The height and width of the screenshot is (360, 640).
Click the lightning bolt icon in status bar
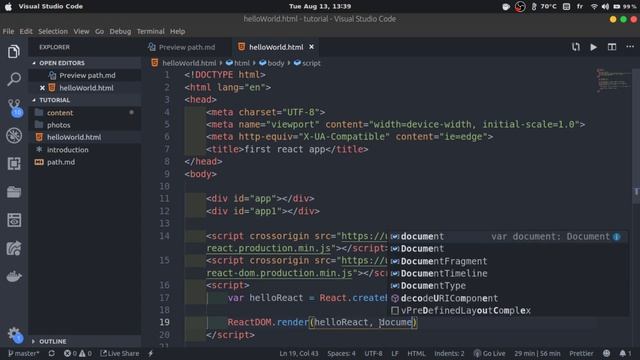pyautogui.click(x=151, y=353)
